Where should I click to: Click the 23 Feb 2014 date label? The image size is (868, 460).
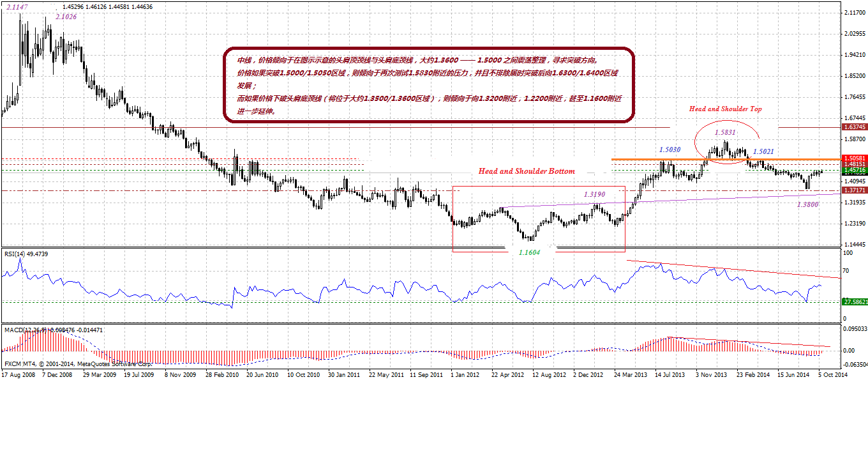753,375
